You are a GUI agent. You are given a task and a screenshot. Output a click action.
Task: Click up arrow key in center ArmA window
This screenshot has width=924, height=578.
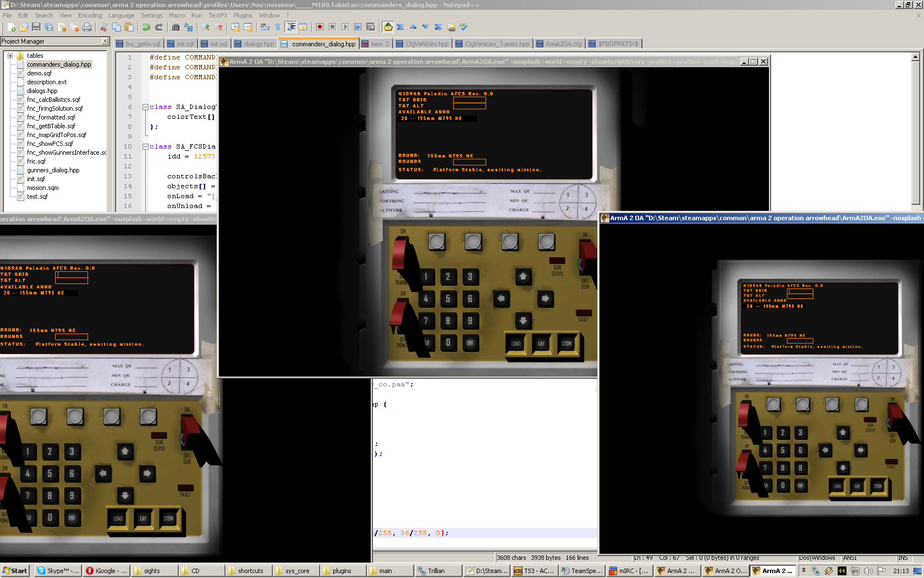(x=523, y=276)
